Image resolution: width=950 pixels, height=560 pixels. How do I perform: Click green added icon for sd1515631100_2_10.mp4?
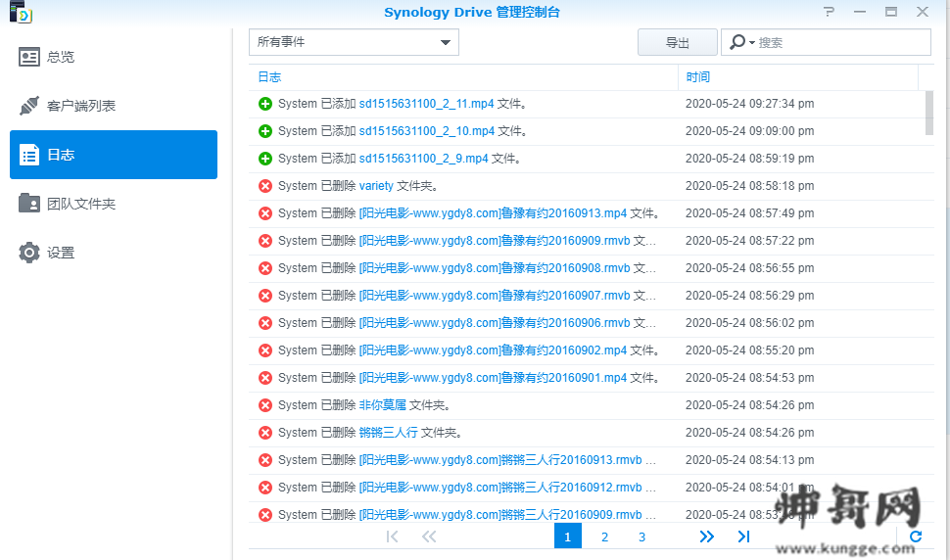[265, 131]
